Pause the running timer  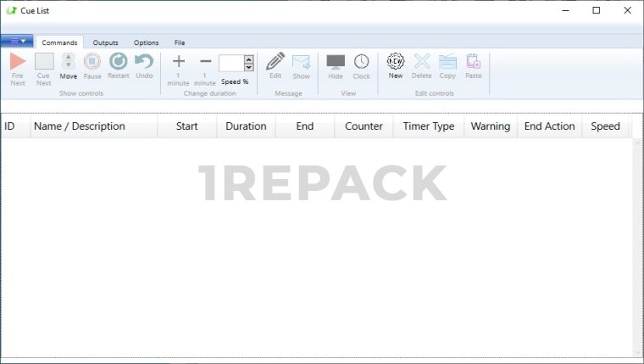92,62
